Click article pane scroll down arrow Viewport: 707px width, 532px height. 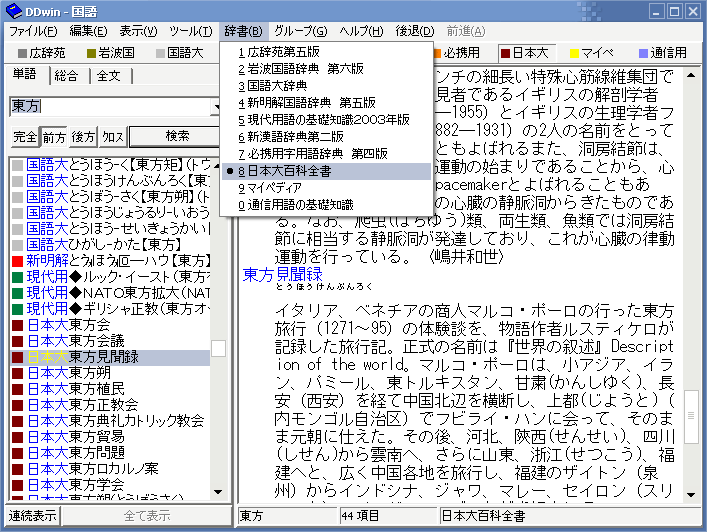click(691, 495)
